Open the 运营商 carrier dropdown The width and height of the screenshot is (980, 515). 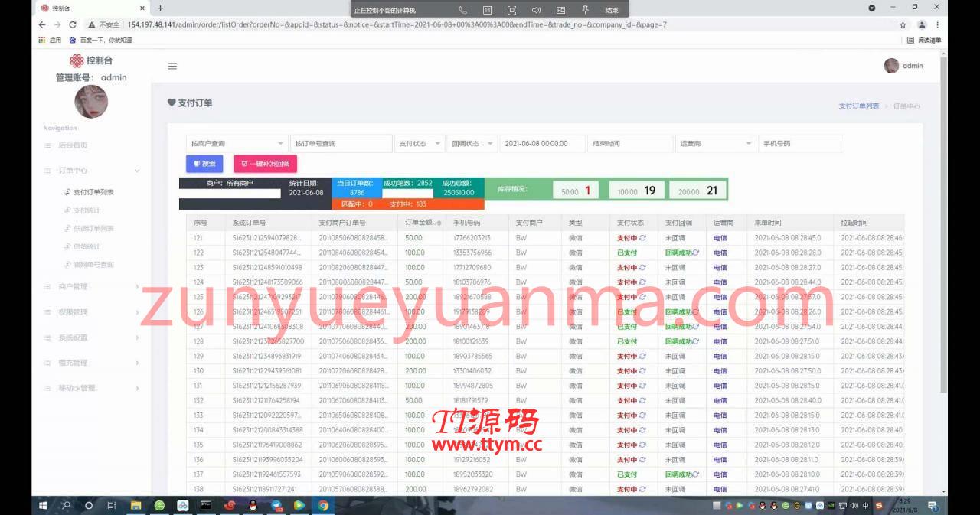pyautogui.click(x=715, y=143)
